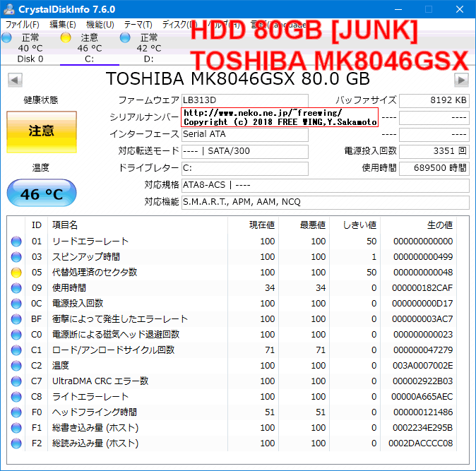Viewport: 476px width, 471px height.
Task: Click status orb for ID F0 row
Action: pos(16,412)
